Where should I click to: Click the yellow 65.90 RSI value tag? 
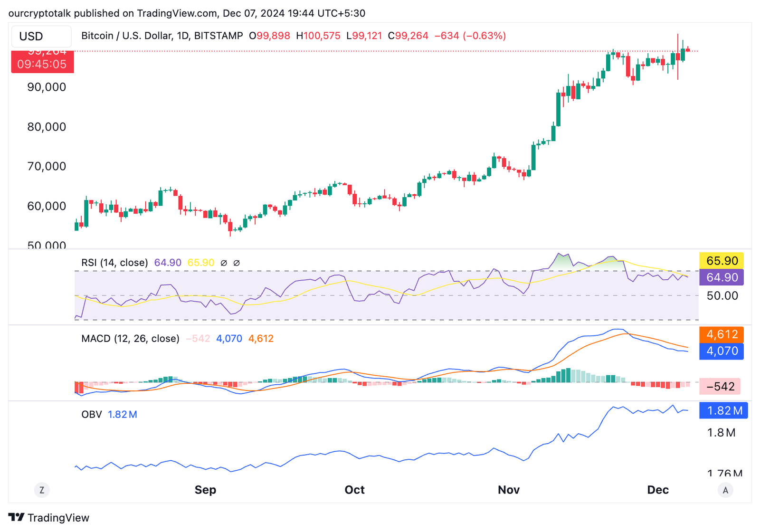point(722,261)
